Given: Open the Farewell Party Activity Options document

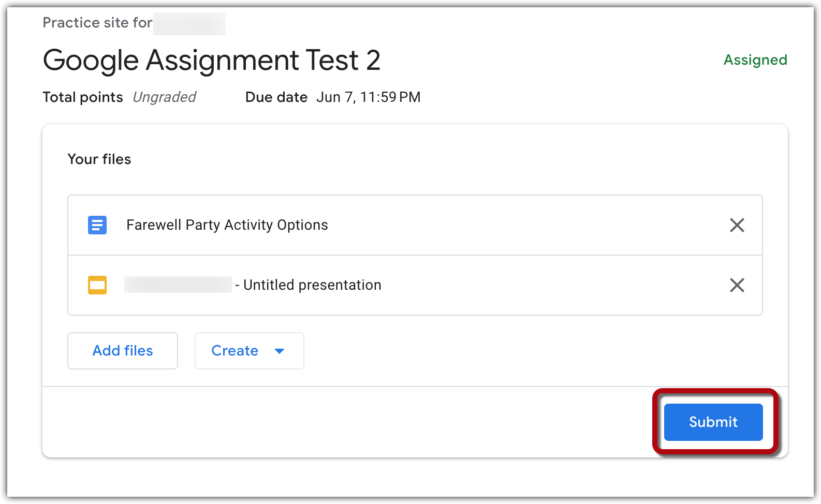Looking at the screenshot, I should click(x=227, y=225).
